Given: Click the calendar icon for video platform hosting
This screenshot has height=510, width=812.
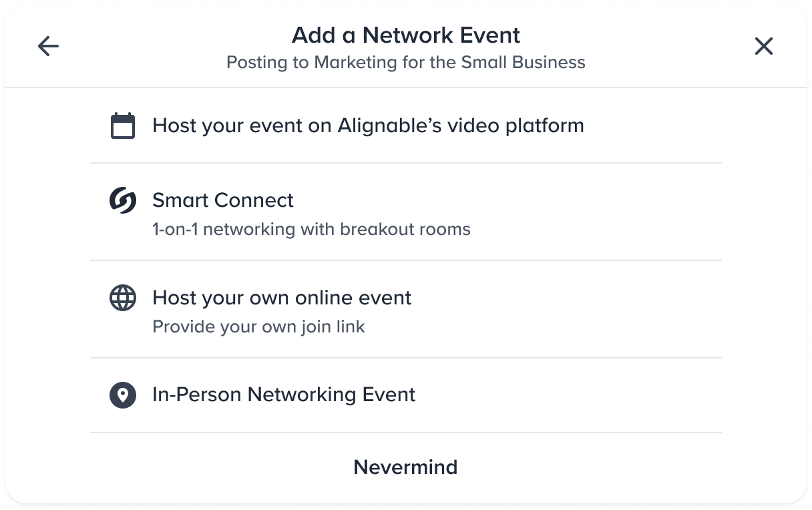Looking at the screenshot, I should pyautogui.click(x=123, y=126).
